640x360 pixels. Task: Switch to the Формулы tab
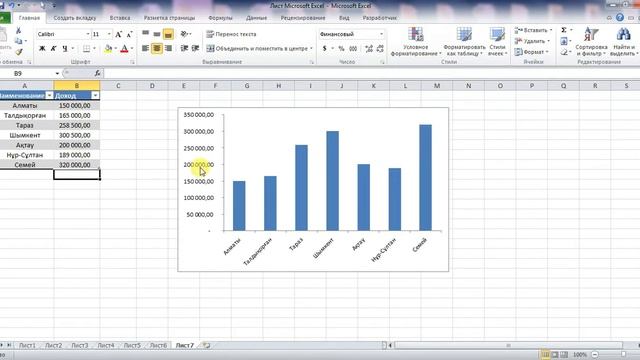[220, 18]
